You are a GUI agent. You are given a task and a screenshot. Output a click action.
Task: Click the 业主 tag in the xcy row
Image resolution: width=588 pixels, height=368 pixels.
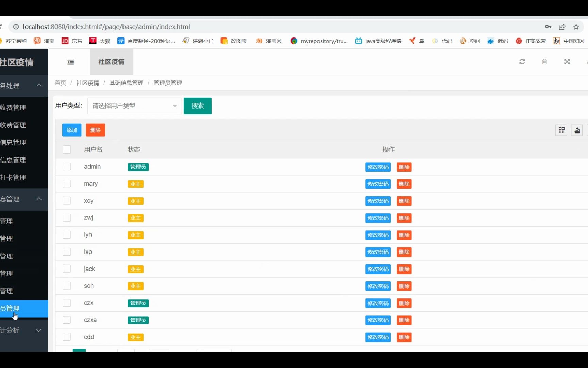[x=135, y=201]
